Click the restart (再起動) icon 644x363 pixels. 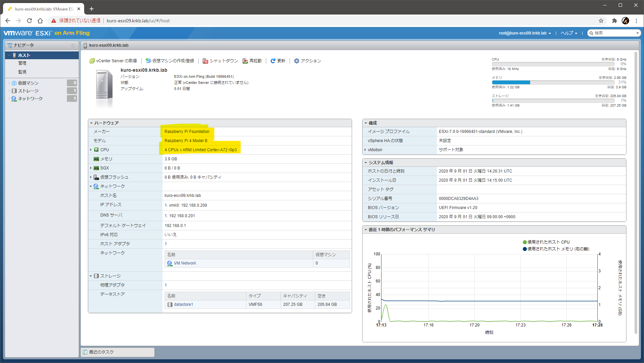pyautogui.click(x=245, y=61)
